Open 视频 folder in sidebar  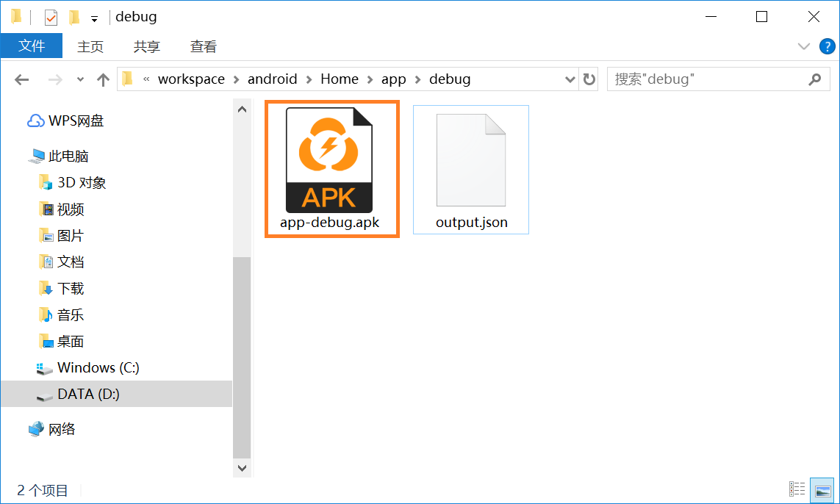click(x=62, y=209)
